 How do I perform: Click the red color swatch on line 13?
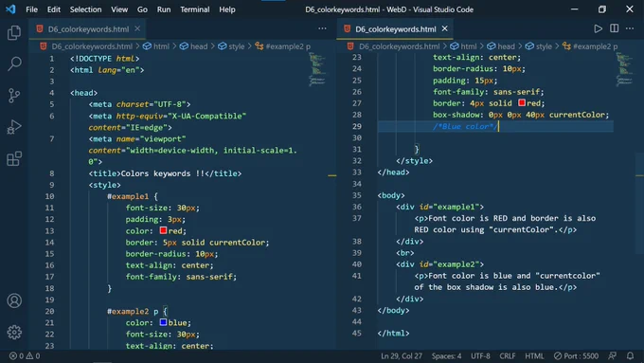(163, 230)
